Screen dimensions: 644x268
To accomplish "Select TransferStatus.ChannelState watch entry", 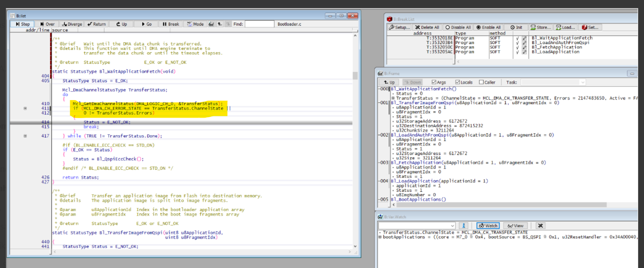I will tap(455, 232).
